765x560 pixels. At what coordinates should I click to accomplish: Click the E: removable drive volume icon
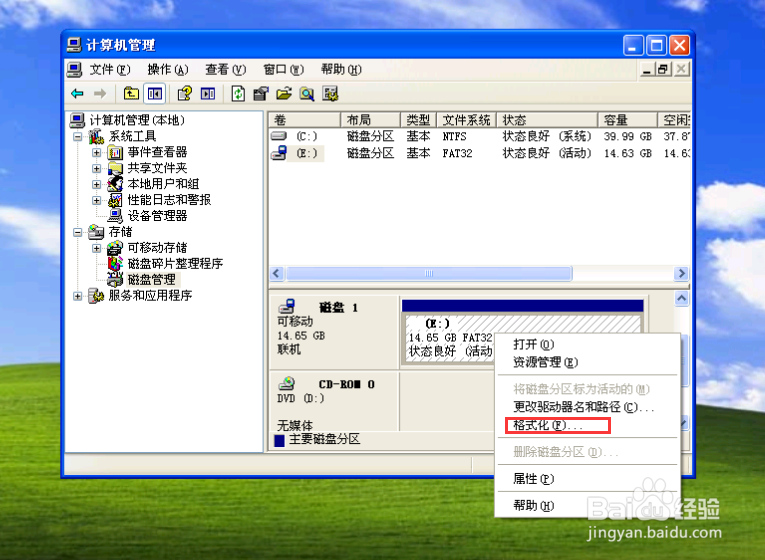pyautogui.click(x=279, y=153)
